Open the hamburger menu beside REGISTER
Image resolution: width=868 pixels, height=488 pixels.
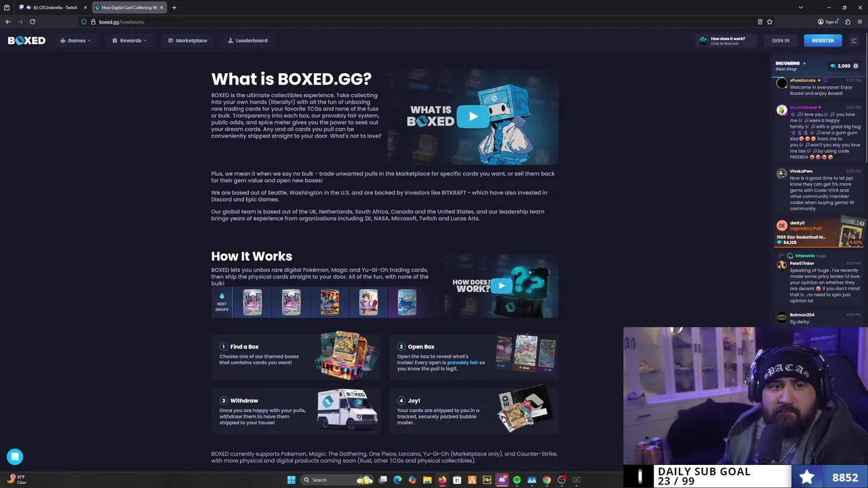(x=854, y=41)
